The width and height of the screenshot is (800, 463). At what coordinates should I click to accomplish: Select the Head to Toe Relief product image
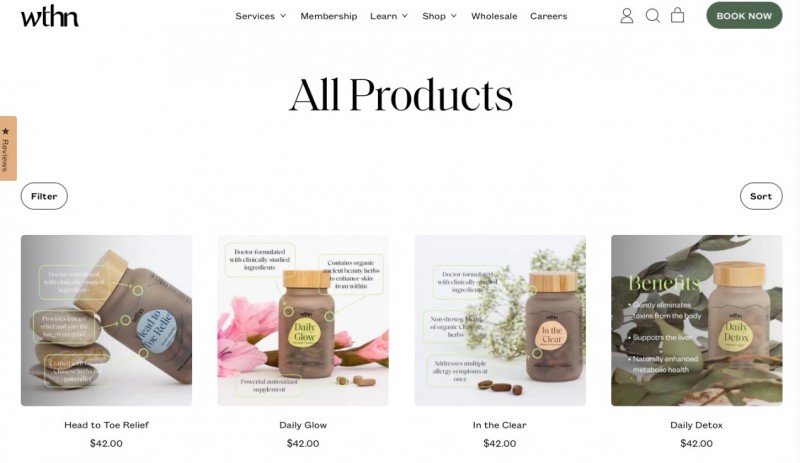point(106,321)
